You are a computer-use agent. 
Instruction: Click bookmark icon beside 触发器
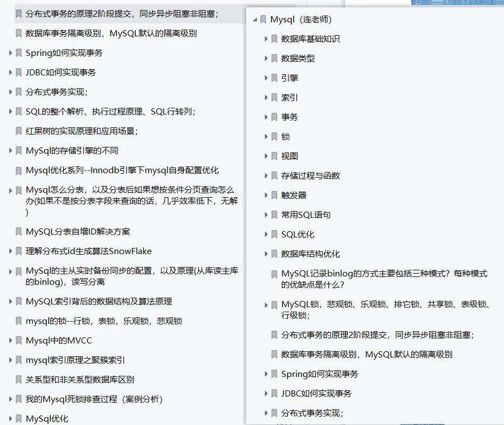274,195
